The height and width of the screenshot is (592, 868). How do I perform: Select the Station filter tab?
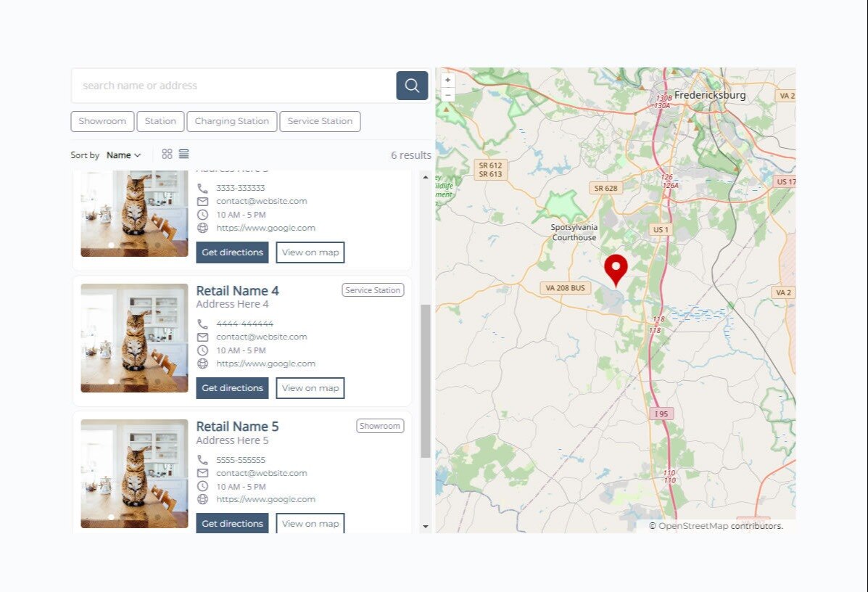click(160, 121)
